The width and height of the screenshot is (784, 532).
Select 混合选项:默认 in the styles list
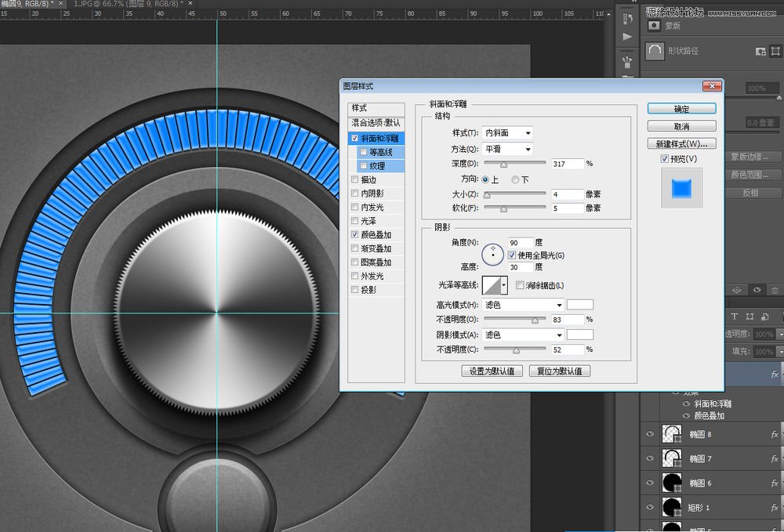point(376,123)
